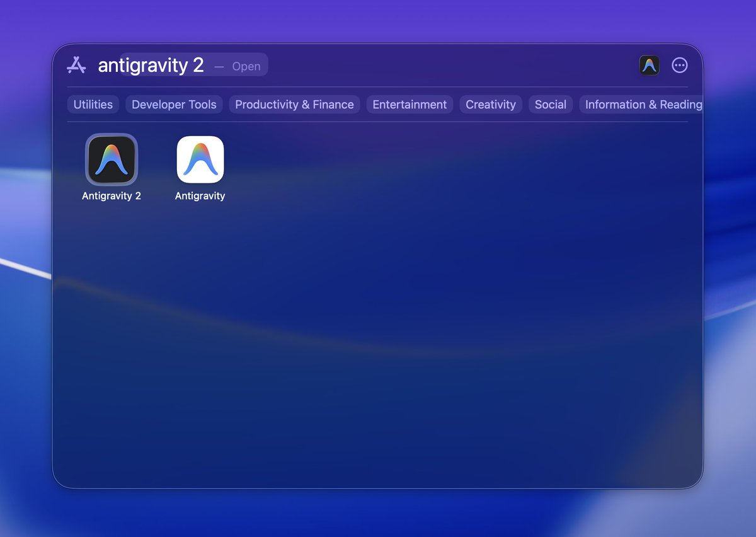Switch to Entertainment category
The image size is (756, 537).
pyautogui.click(x=409, y=105)
